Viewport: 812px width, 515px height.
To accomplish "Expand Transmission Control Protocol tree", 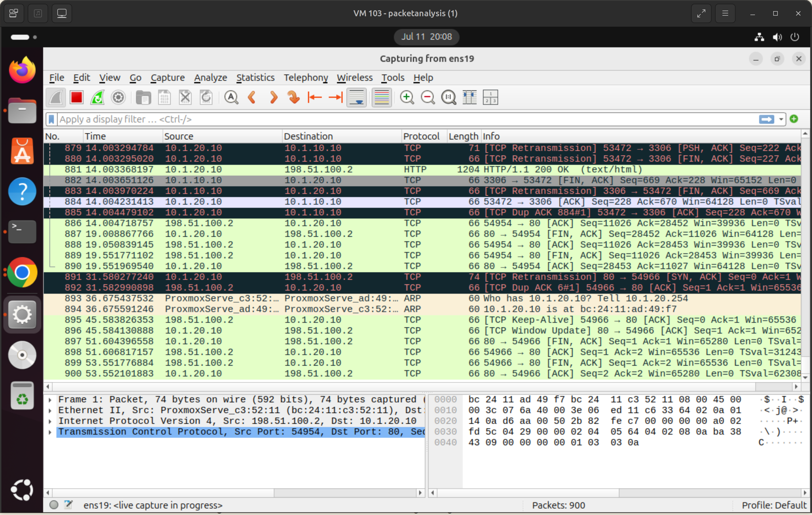I will [x=50, y=432].
